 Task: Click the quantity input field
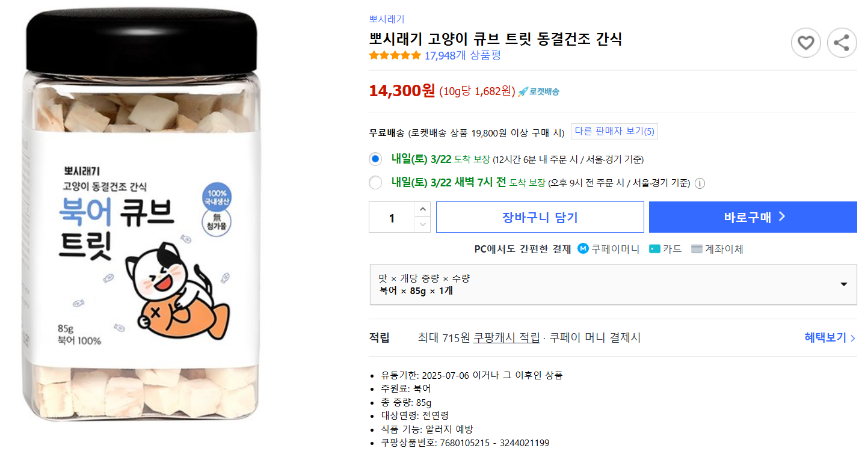392,217
